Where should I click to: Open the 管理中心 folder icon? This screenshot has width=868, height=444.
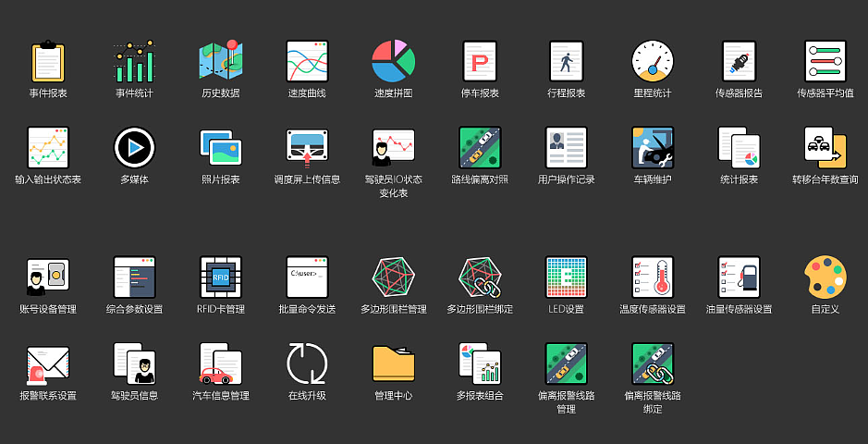point(394,364)
